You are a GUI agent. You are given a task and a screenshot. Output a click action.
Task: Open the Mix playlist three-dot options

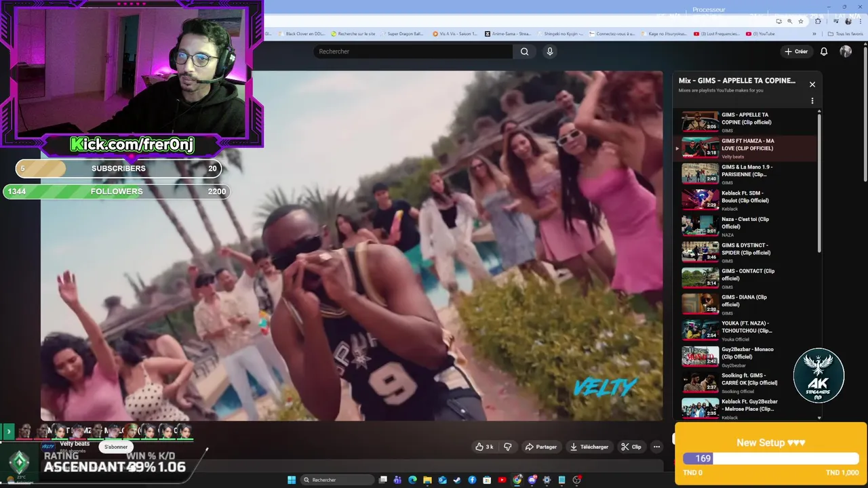click(812, 101)
